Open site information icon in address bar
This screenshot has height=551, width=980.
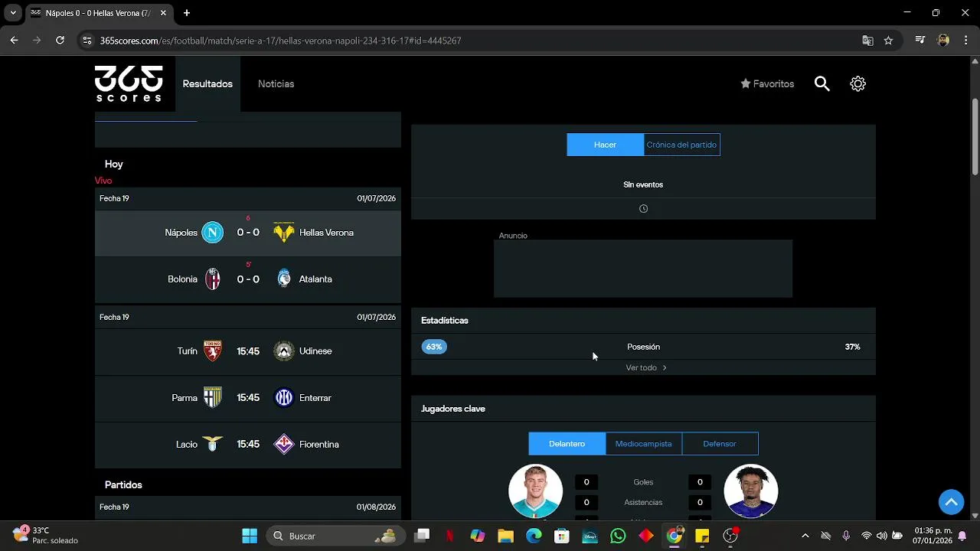(x=87, y=41)
